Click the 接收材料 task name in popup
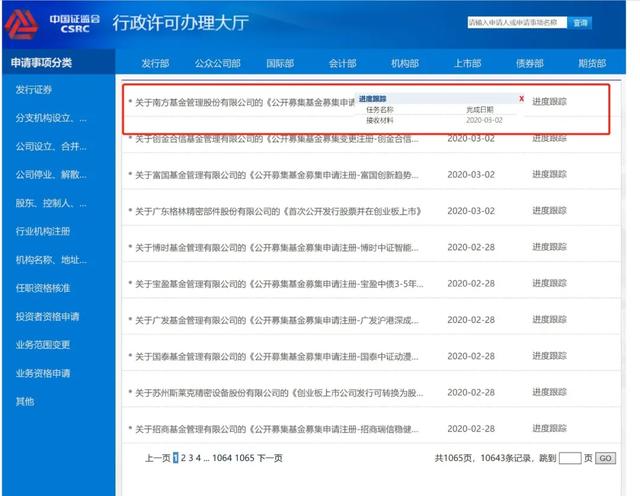This screenshot has width=640, height=496. click(x=380, y=120)
